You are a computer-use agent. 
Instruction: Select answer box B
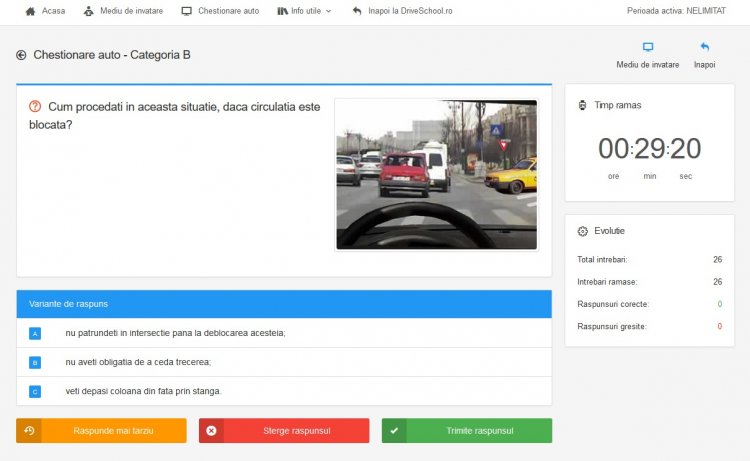coord(35,362)
